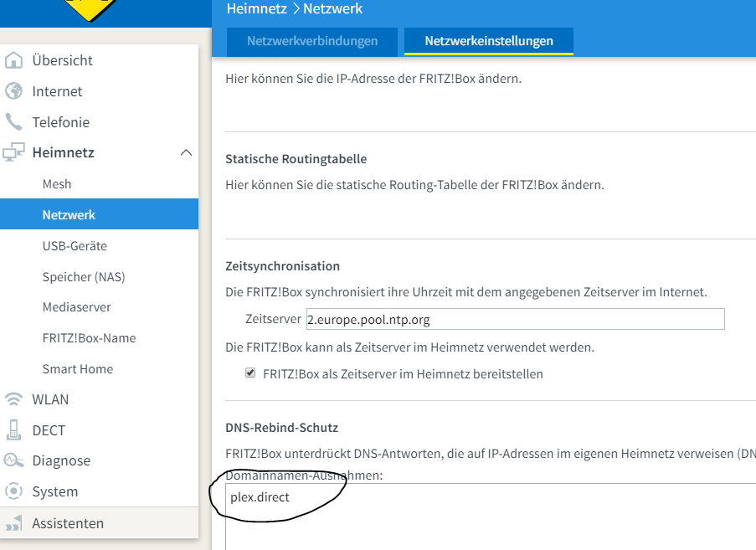The width and height of the screenshot is (756, 550).
Task: Click the Domainnamen-Ausnahmen label
Action: pyautogui.click(x=304, y=475)
